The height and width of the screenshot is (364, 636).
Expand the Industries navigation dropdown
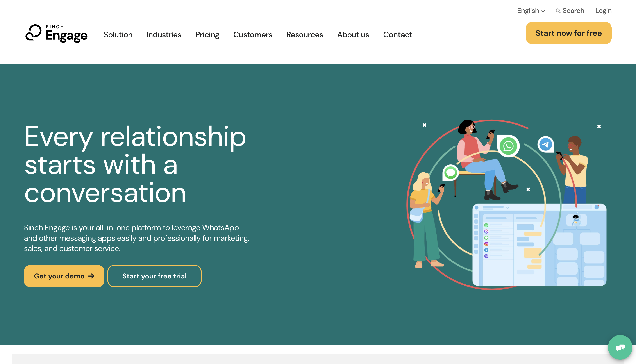click(x=164, y=34)
